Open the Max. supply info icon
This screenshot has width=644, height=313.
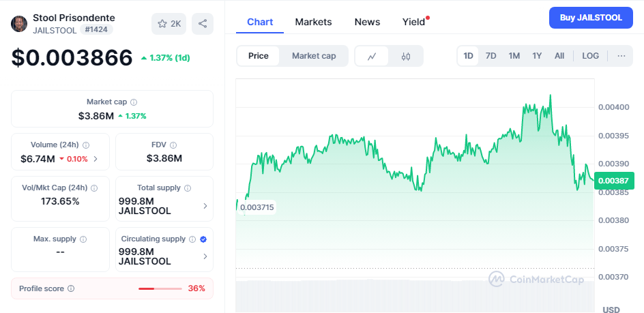(x=83, y=239)
